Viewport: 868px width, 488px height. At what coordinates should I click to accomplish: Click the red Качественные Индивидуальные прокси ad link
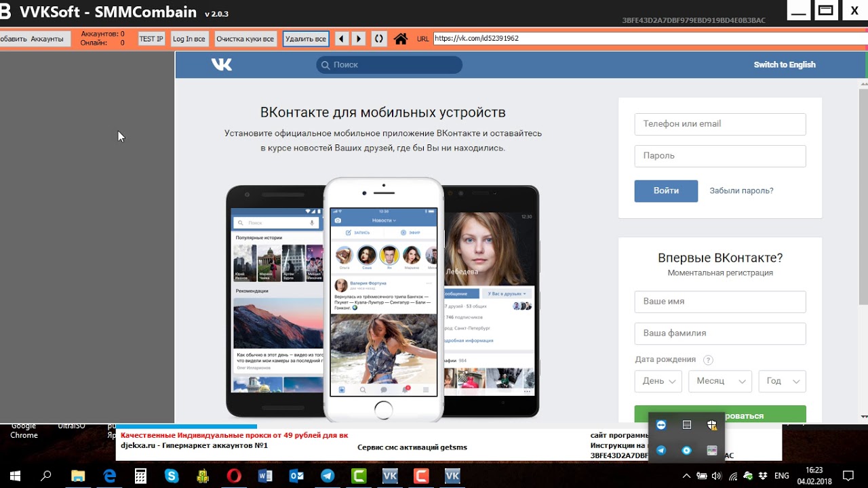(234, 435)
